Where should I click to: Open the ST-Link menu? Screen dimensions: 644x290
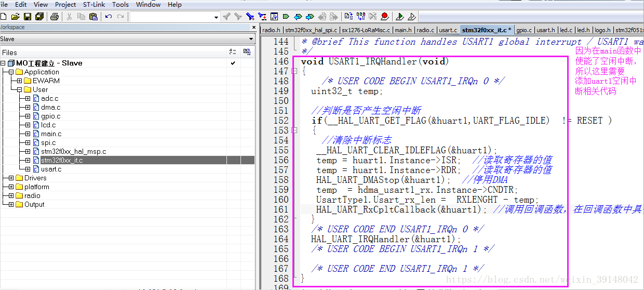point(95,4)
